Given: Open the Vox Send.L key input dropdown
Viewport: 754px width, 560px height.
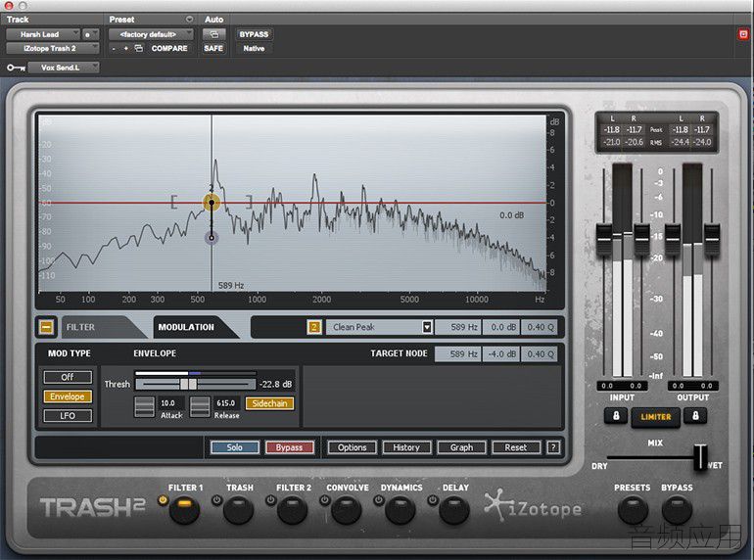Looking at the screenshot, I should point(64,68).
